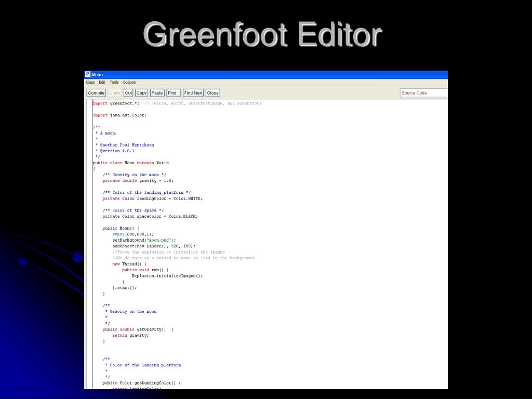532x399 pixels.
Task: Click 'public class Moon extends World' line
Action: (130, 163)
